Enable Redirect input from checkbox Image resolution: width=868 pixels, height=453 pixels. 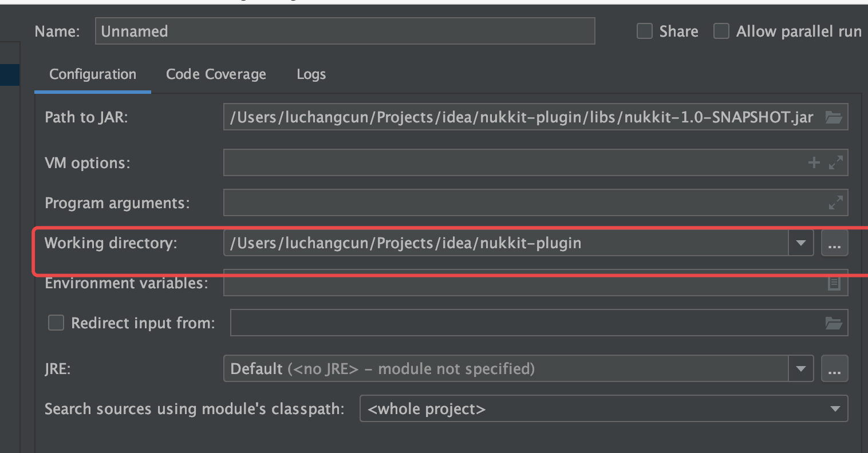pos(56,323)
